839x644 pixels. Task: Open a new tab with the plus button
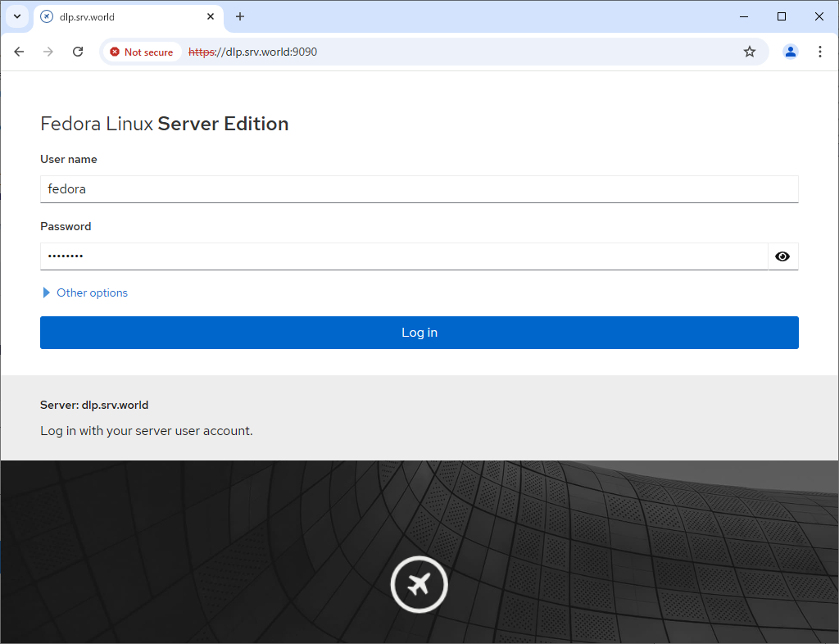[240, 16]
